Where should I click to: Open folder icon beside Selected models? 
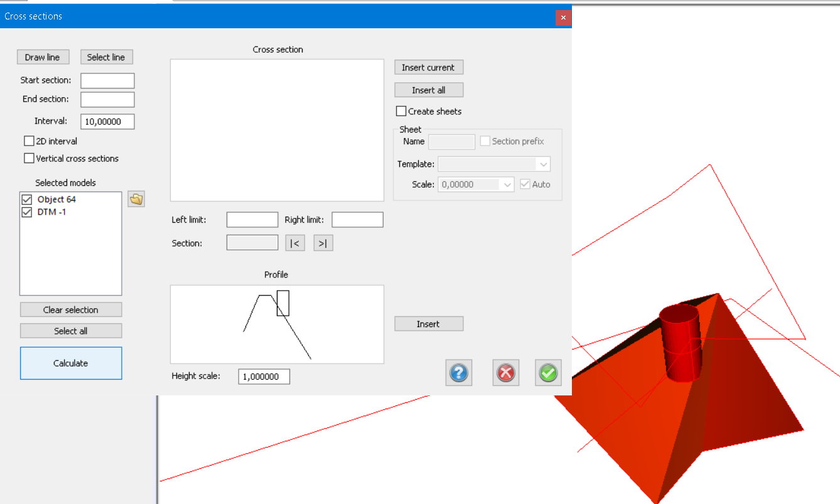click(x=136, y=200)
